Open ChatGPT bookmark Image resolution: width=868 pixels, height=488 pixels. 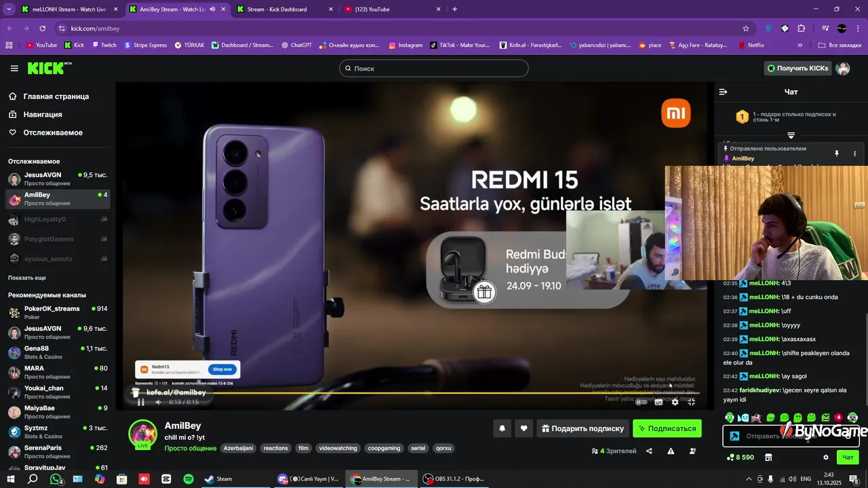point(296,45)
